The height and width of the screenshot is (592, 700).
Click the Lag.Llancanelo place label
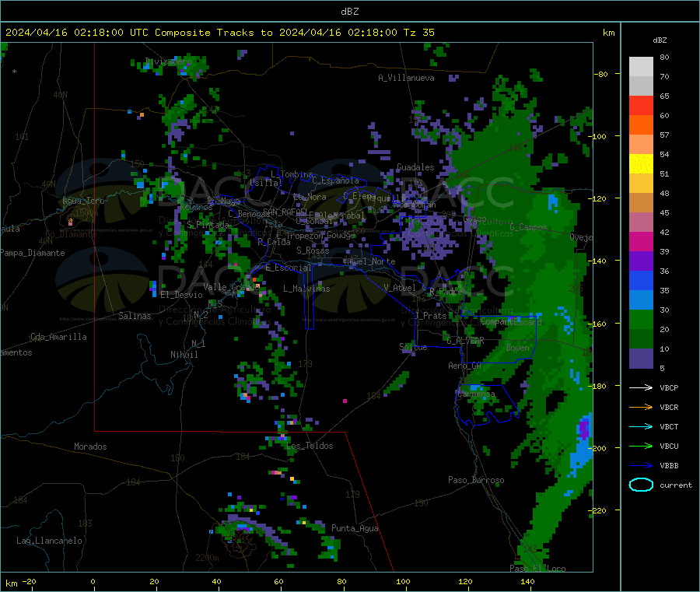coord(50,541)
